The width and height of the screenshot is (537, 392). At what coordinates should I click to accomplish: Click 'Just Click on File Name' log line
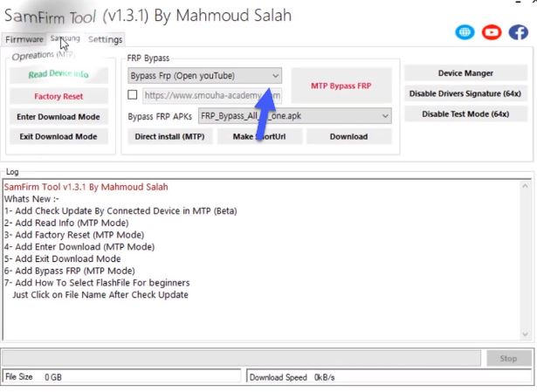coord(100,295)
